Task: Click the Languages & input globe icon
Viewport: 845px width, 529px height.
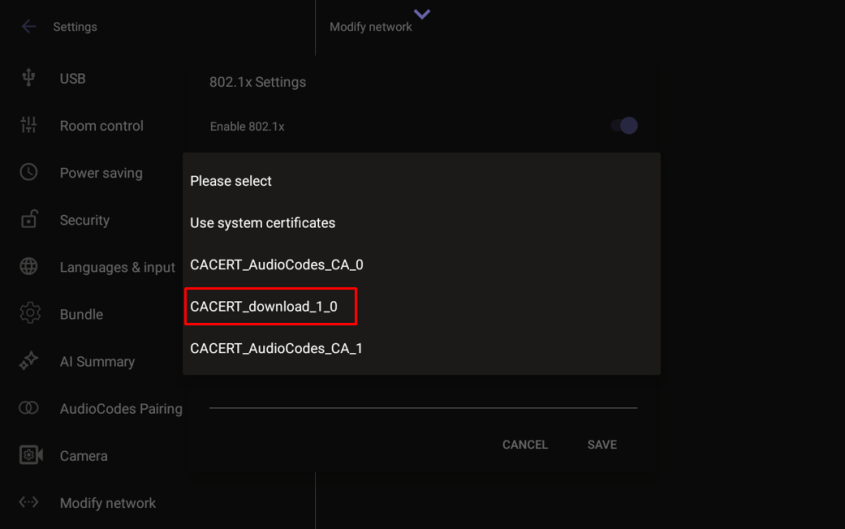Action: click(x=29, y=267)
